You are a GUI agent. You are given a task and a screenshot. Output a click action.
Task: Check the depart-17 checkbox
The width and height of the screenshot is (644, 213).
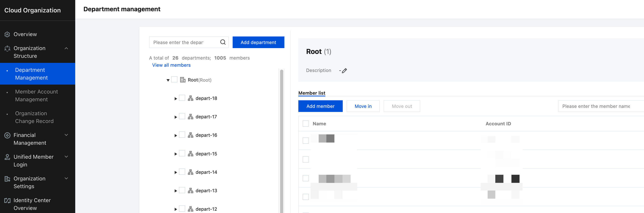(x=182, y=116)
